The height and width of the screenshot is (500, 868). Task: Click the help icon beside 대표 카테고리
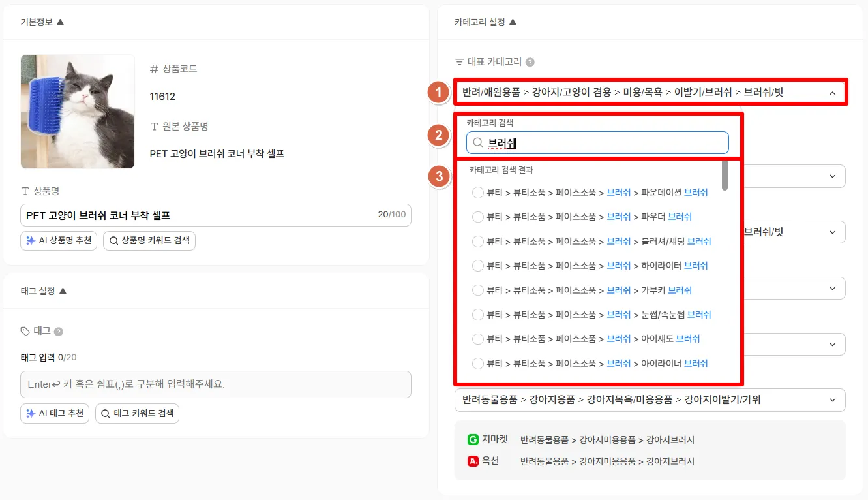(x=530, y=63)
